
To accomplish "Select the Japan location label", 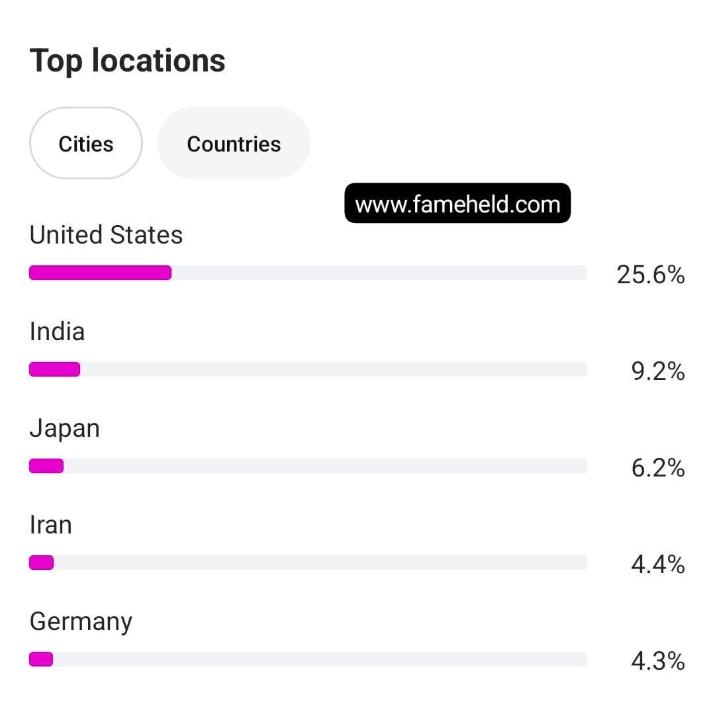I will pos(64,428).
